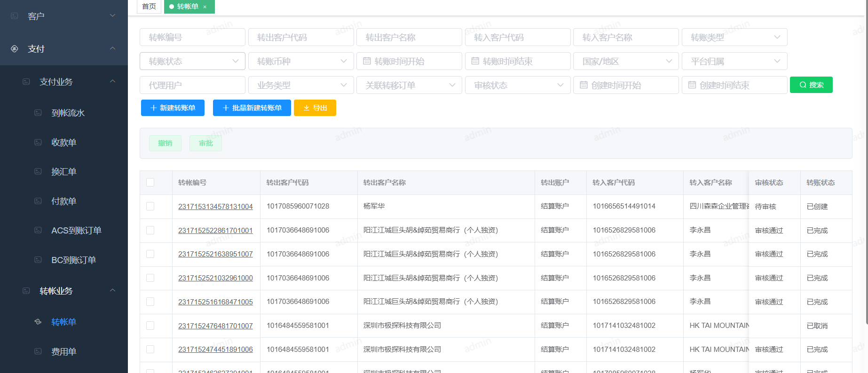This screenshot has width=868, height=373.
Task: Check the row 2317153134578131004 checkbox
Action: [x=150, y=206]
